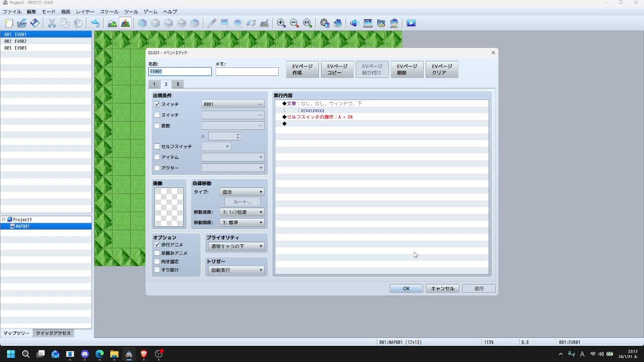The height and width of the screenshot is (362, 644).
Task: Enable the アイテム condition checkbox
Action: point(157,157)
